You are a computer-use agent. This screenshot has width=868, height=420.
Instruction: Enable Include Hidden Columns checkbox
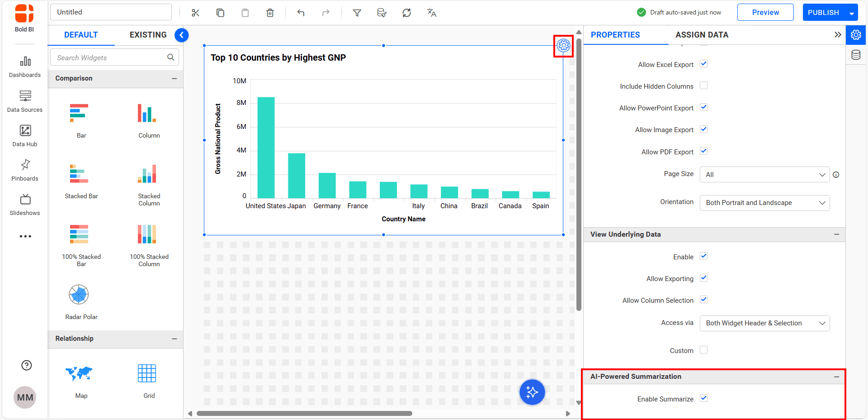(703, 86)
